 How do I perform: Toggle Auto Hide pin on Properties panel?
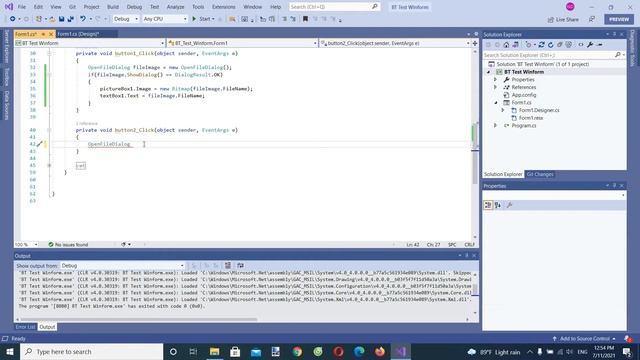(x=614, y=186)
